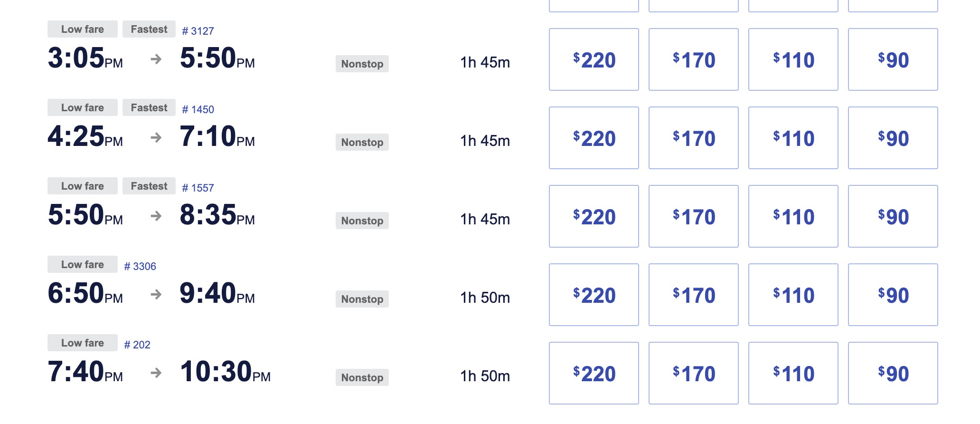Click the arrow icon on the 5:50 PM departure row

156,216
